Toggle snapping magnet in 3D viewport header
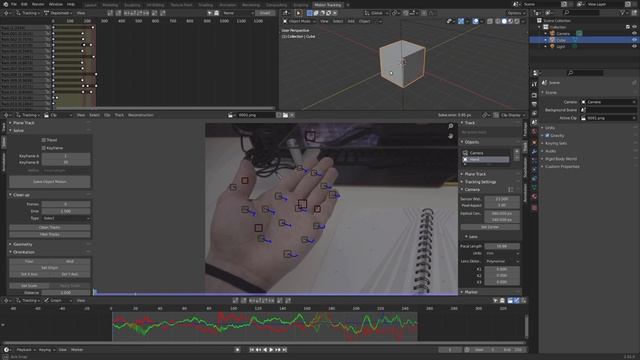This screenshot has height=360, width=640. [x=406, y=13]
